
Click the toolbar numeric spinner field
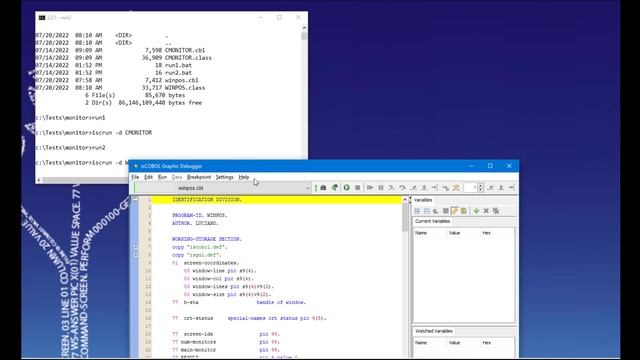pyautogui.click(x=471, y=188)
